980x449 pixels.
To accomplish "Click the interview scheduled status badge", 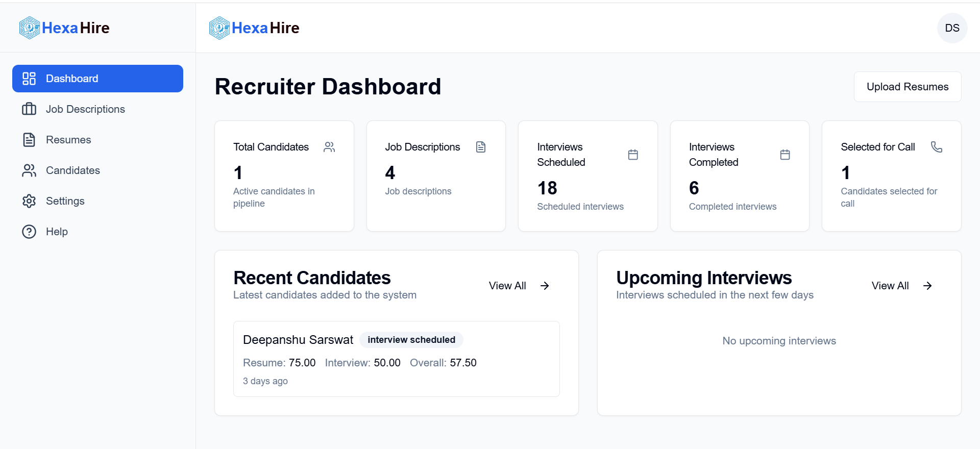I will pos(411,339).
